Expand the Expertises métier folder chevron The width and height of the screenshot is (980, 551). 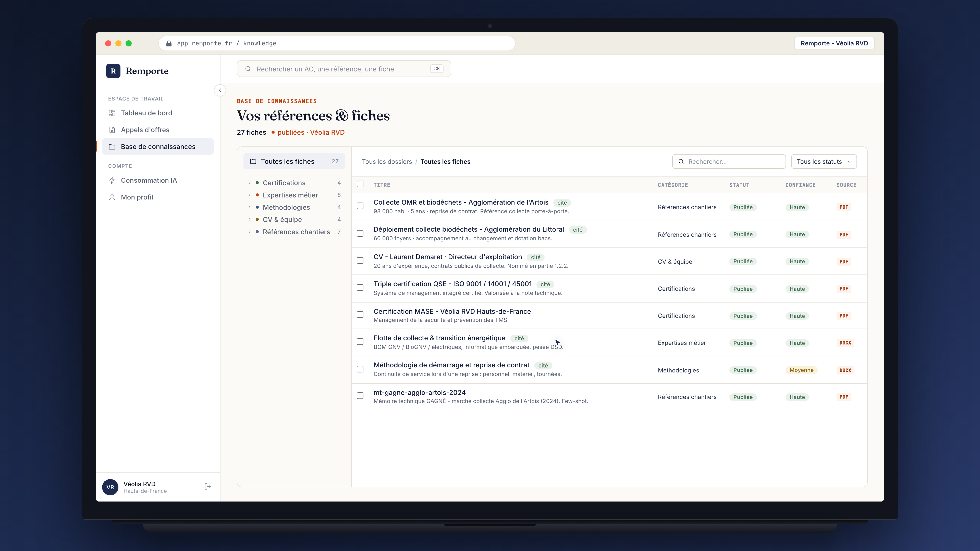click(250, 195)
